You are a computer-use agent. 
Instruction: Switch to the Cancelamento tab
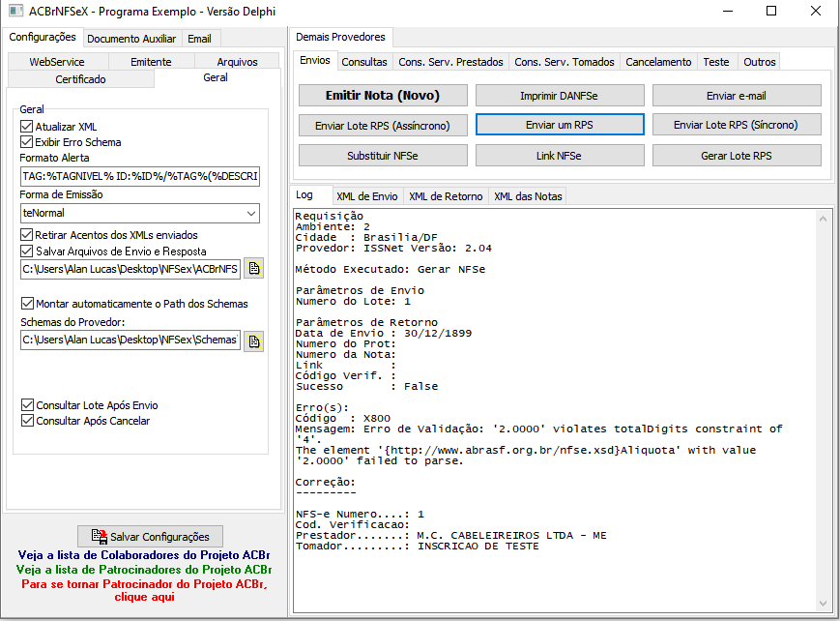[658, 62]
